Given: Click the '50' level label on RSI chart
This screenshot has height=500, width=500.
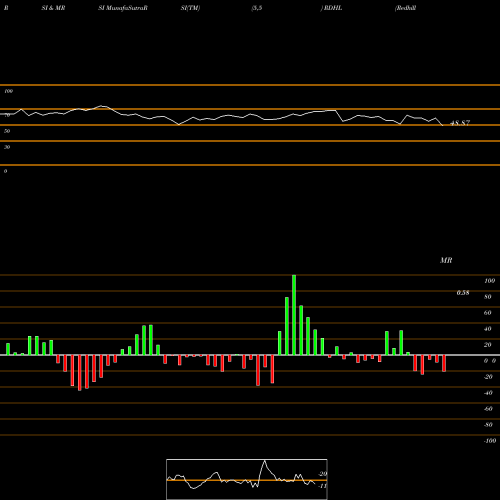Looking at the screenshot, I should pos(7,131).
